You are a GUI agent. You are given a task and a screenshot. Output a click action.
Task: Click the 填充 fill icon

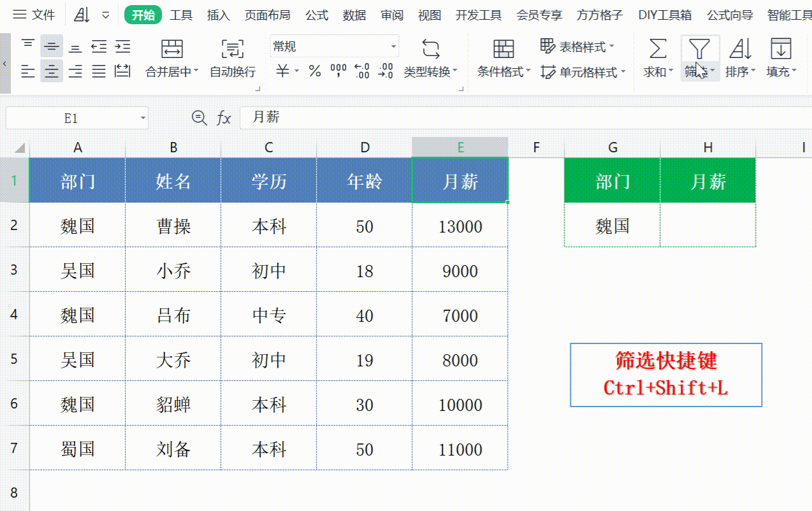(781, 48)
